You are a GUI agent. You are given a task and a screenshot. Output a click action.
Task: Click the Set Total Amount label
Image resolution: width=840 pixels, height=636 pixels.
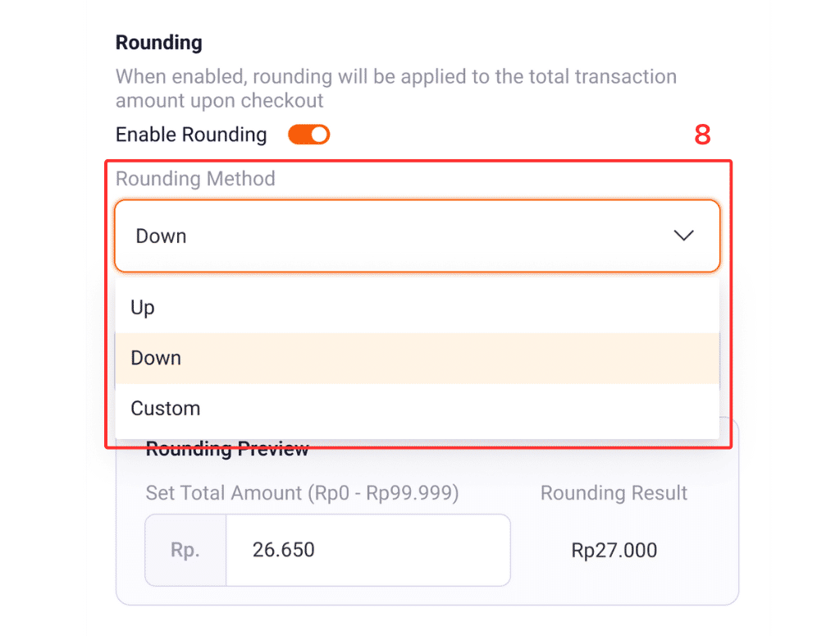[x=302, y=493]
